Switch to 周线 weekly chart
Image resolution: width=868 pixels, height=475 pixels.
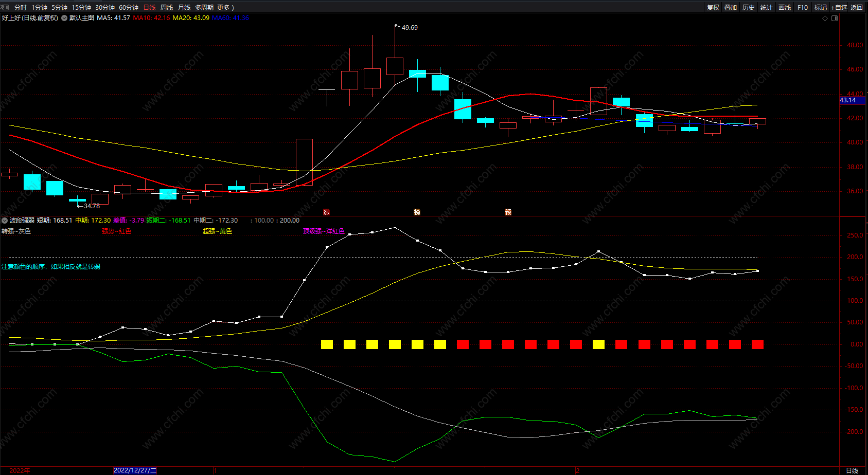167,8
